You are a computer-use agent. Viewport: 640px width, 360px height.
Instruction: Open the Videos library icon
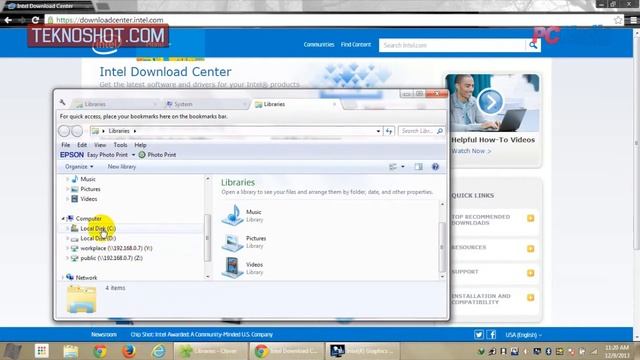point(233,268)
